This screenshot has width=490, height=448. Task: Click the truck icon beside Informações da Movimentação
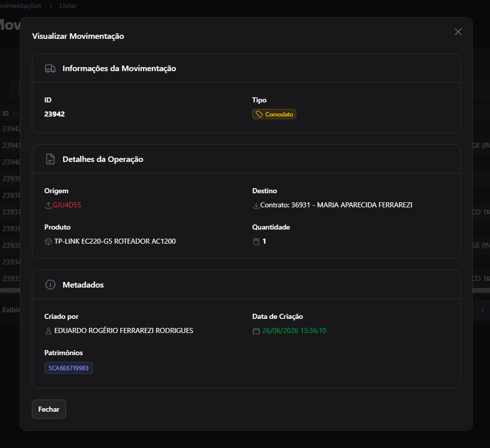click(x=50, y=69)
